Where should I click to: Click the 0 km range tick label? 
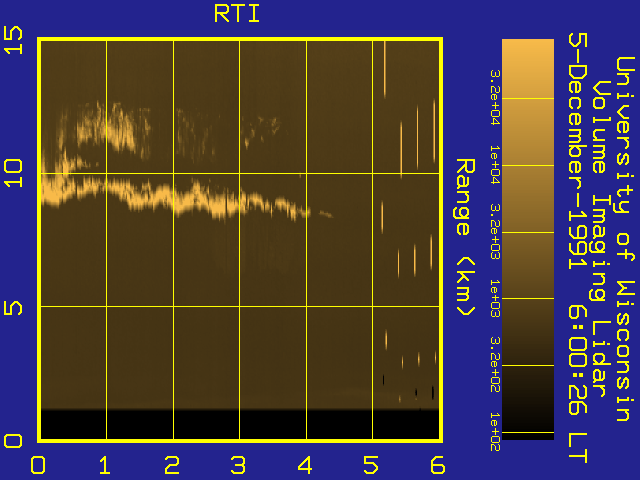(13, 441)
